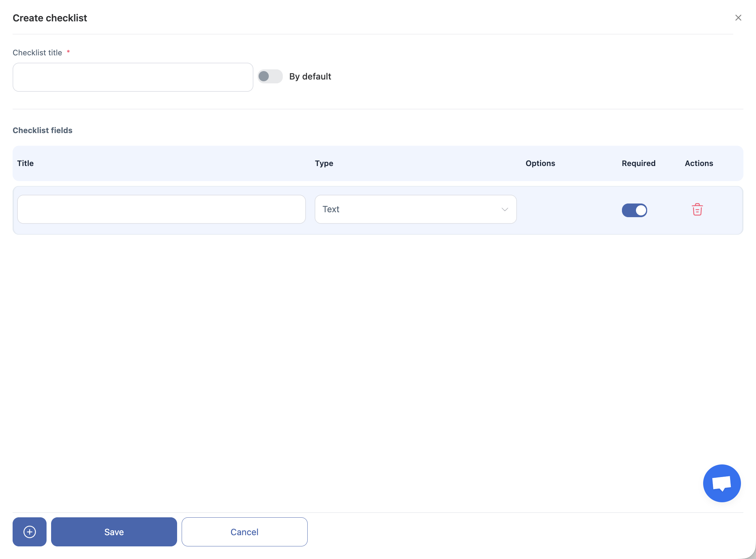Focus the Checklist title input field
The width and height of the screenshot is (756, 559).
[133, 77]
